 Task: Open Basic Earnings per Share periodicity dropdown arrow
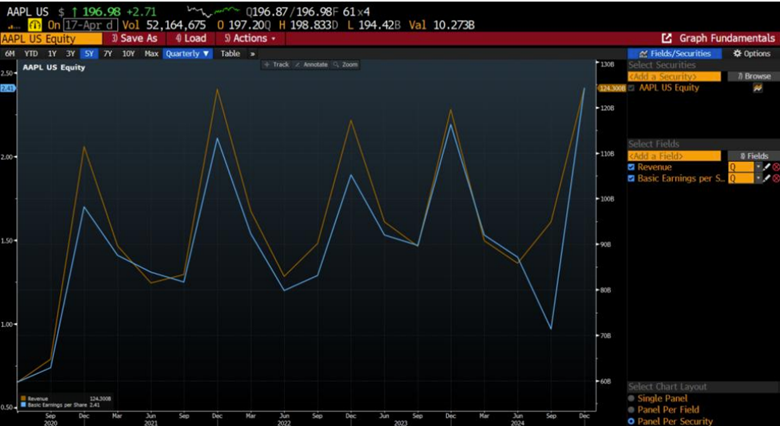(x=759, y=178)
